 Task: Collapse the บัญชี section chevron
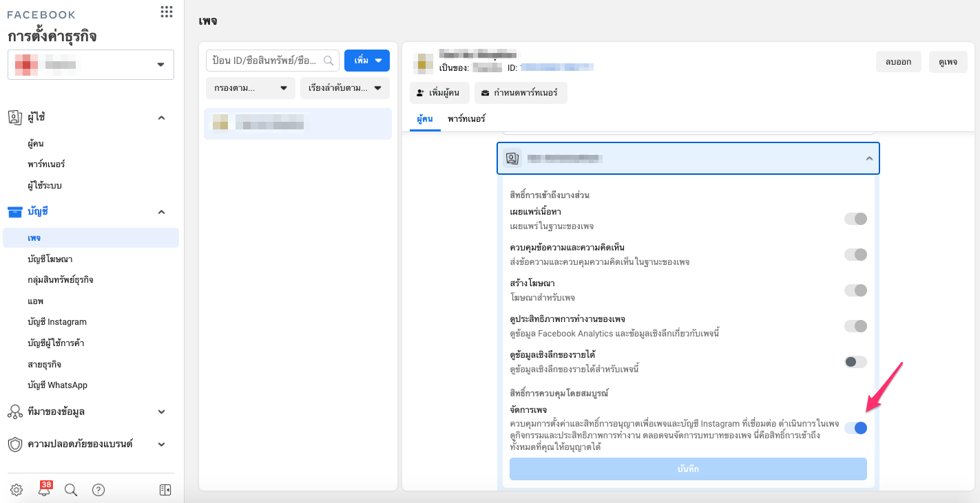click(162, 212)
